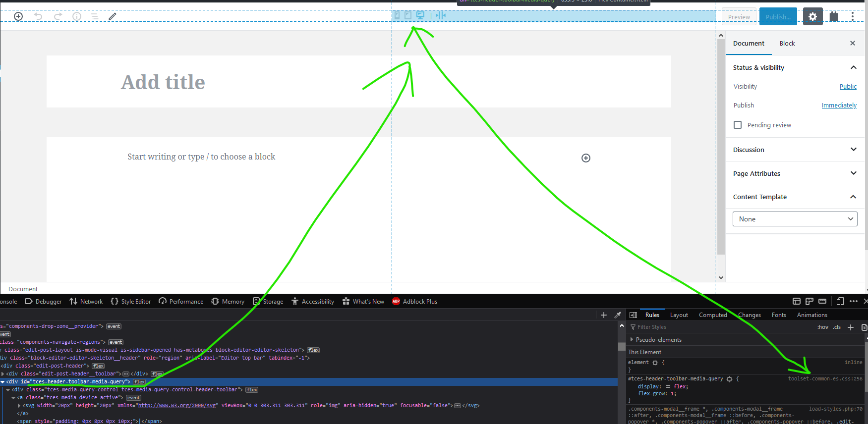Open the Content Template None dropdown
This screenshot has width=868, height=424.
(795, 219)
